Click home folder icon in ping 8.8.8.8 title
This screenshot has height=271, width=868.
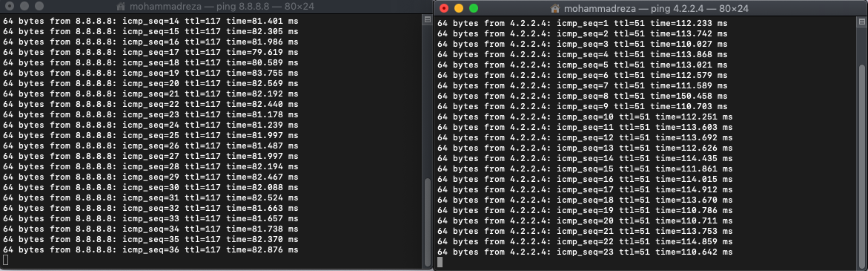click(122, 7)
